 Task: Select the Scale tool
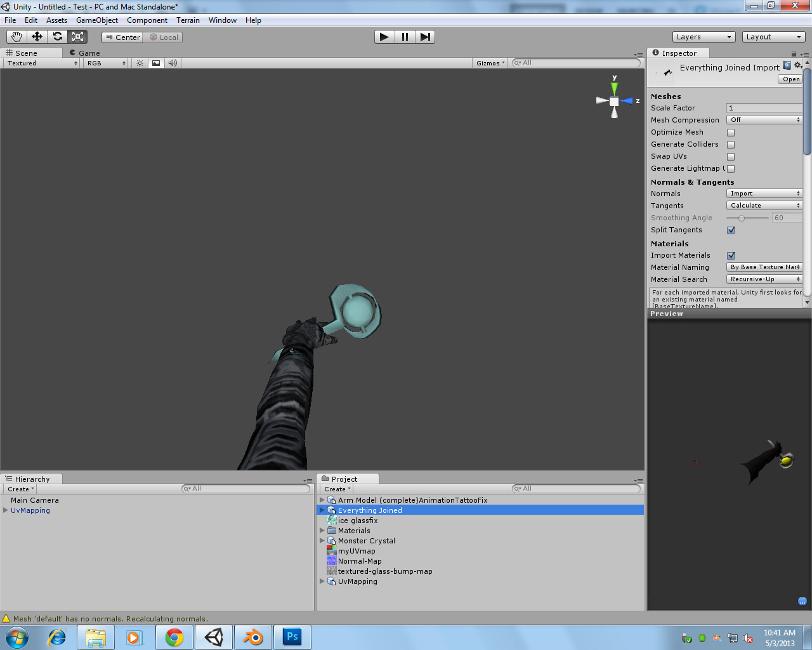click(x=77, y=37)
